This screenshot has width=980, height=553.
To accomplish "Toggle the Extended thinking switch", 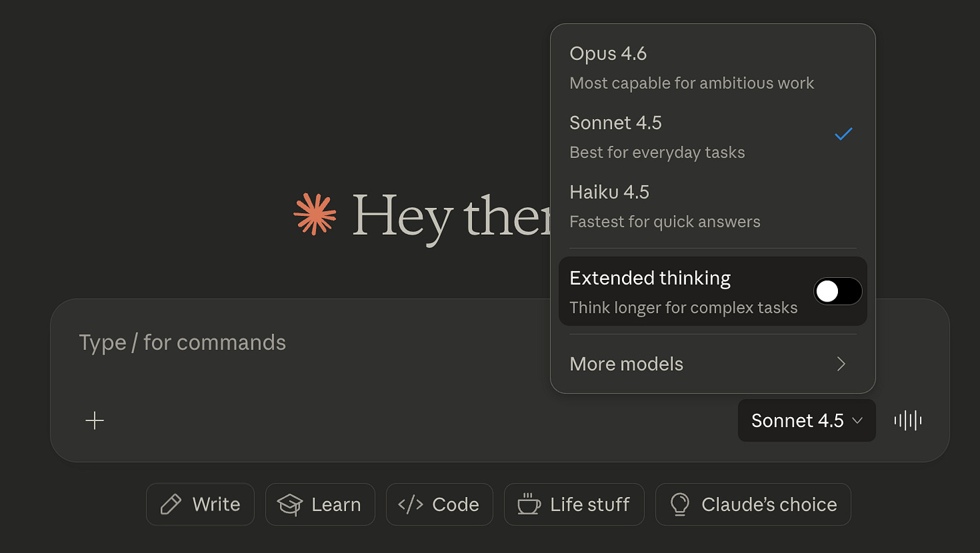I will click(x=838, y=291).
